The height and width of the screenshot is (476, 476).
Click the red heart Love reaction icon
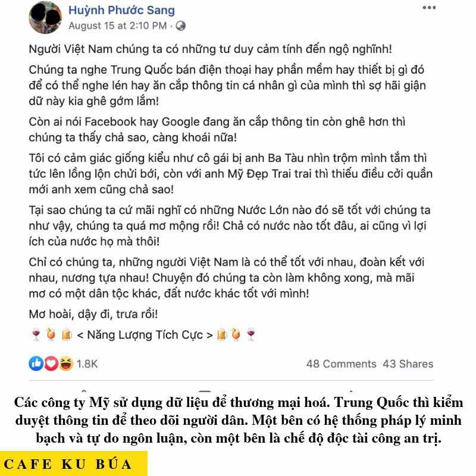tap(51, 364)
